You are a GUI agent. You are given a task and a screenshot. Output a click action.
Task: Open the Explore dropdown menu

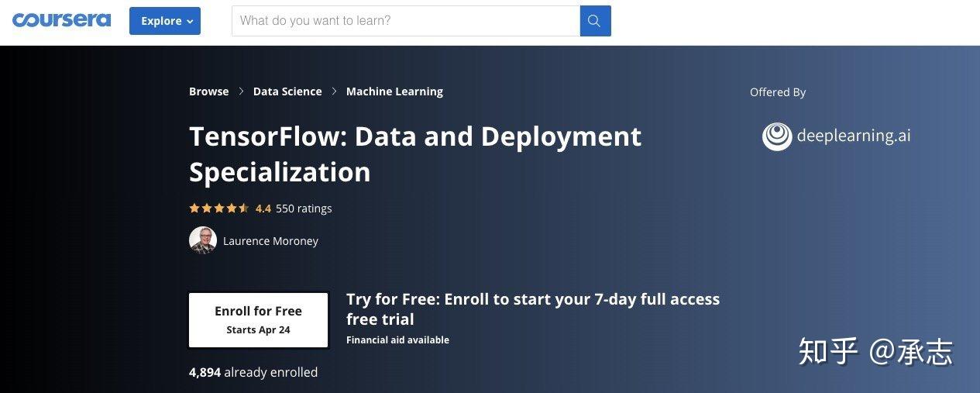pyautogui.click(x=165, y=21)
